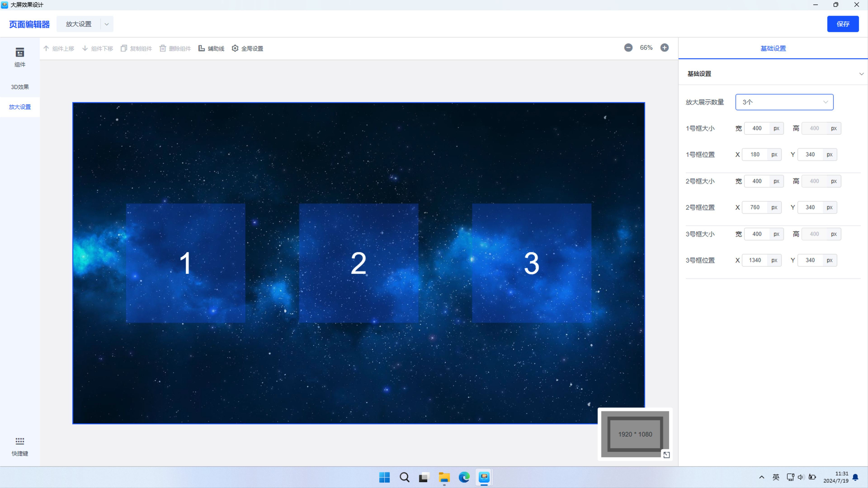
Task: Click the 1920 * 1080 minimap thumbnail
Action: click(635, 434)
